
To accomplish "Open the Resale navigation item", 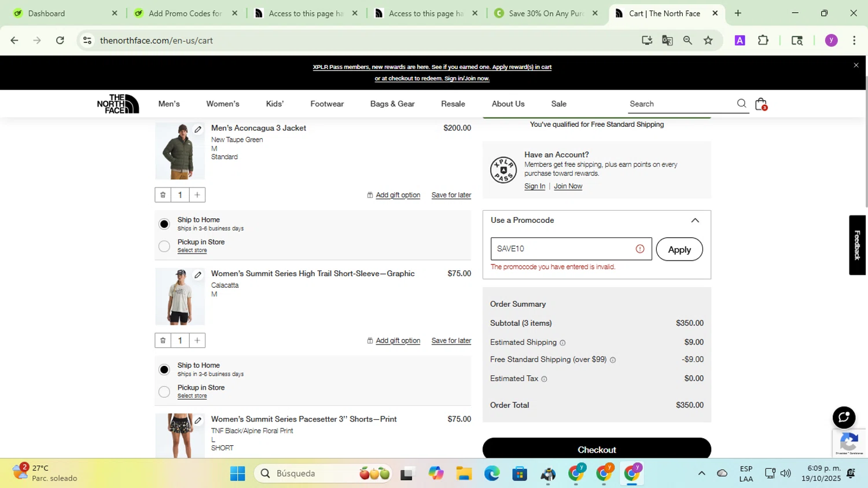I will point(453,104).
